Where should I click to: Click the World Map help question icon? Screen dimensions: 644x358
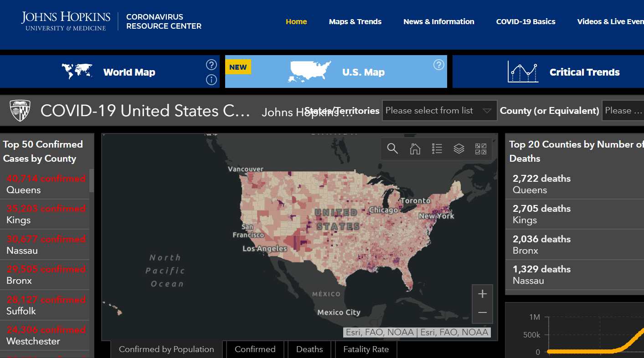pos(211,65)
